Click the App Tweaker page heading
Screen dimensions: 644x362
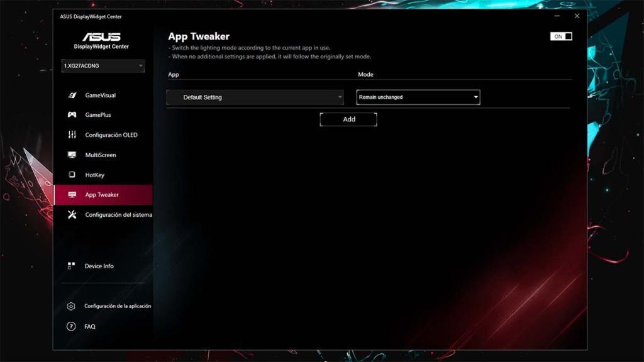click(199, 36)
